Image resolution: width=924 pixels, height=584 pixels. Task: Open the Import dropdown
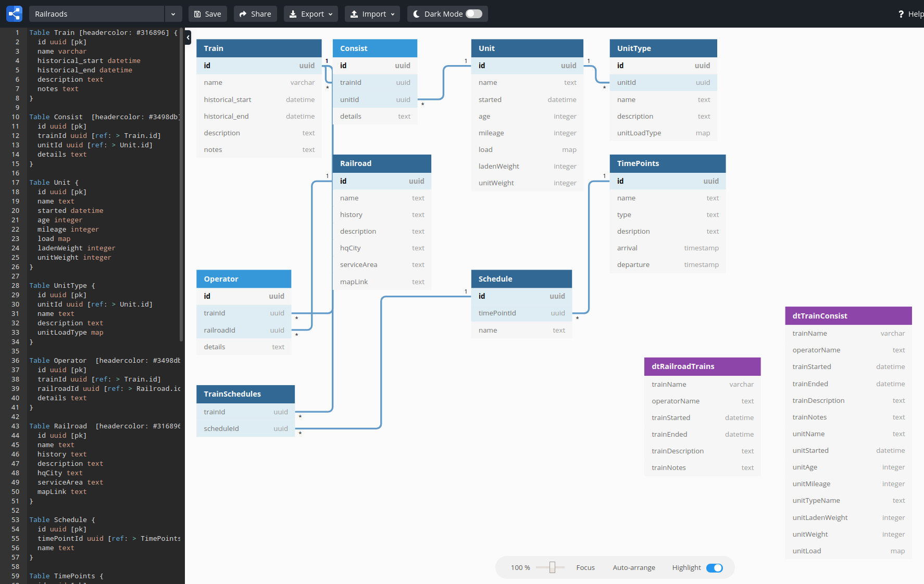click(372, 14)
